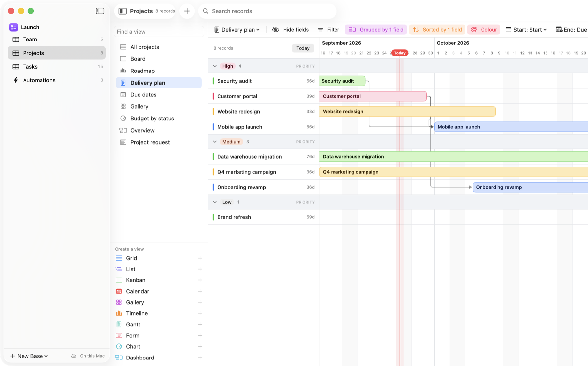
Task: Add a Dashboard view with its plus
Action: click(x=200, y=358)
